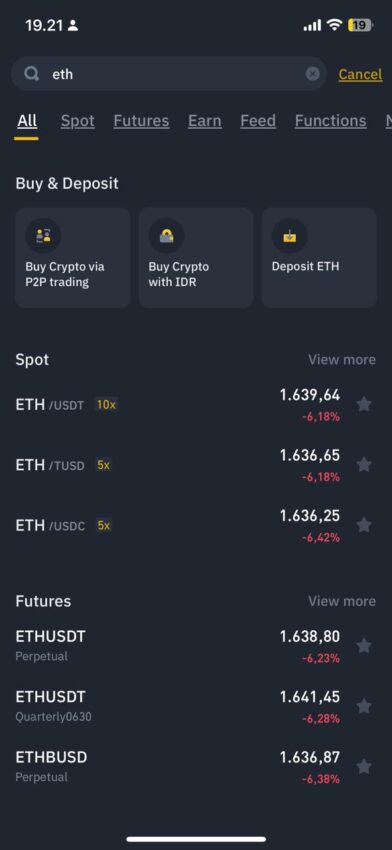The height and width of the screenshot is (850, 392).
Task: Tap the magnifying glass search icon
Action: (32, 74)
